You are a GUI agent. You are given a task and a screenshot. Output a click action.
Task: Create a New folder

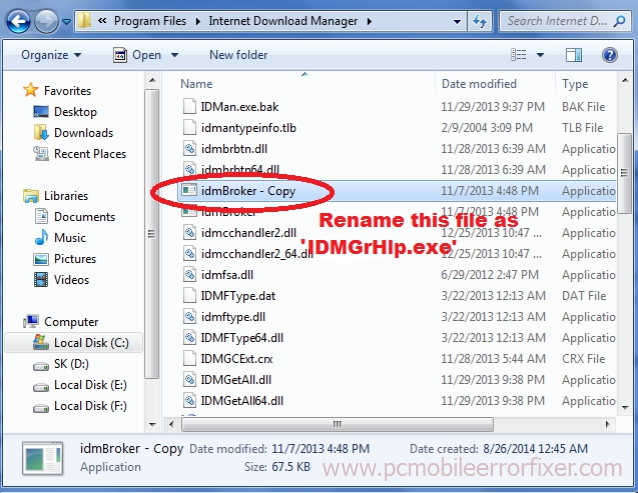238,55
